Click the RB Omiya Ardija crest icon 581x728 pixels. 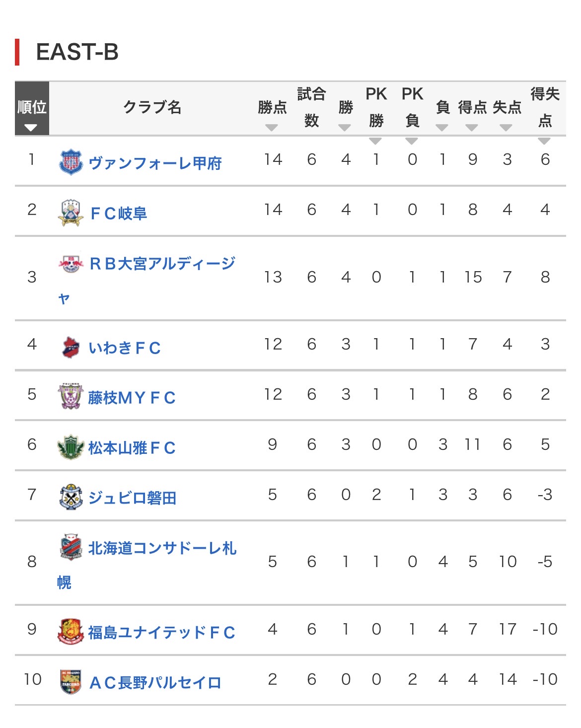pos(71,264)
